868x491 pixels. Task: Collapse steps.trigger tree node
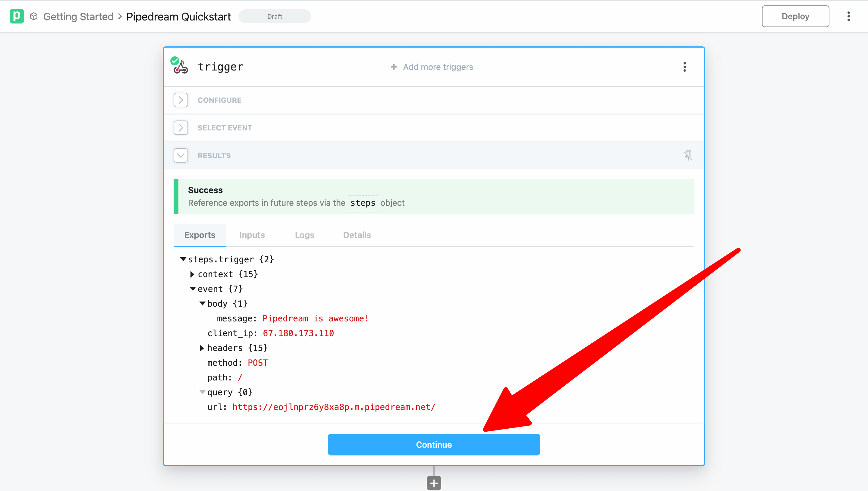(x=183, y=259)
